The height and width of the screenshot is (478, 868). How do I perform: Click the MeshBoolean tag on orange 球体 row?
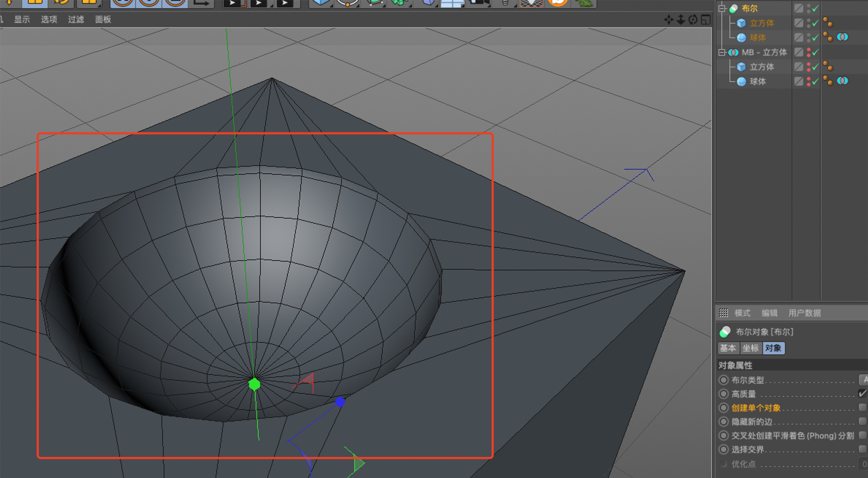point(842,37)
